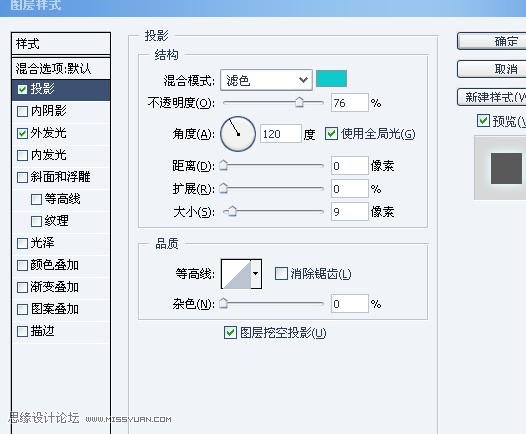Image resolution: width=526 pixels, height=434 pixels.
Task: Click the 确定 button
Action: coord(491,41)
